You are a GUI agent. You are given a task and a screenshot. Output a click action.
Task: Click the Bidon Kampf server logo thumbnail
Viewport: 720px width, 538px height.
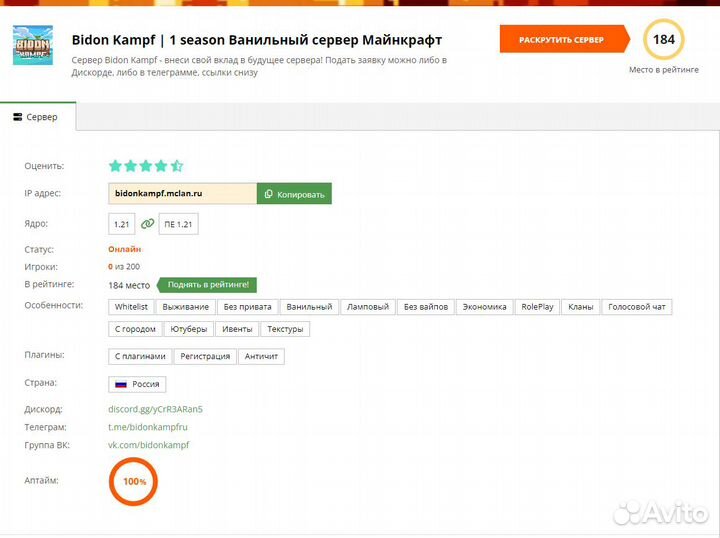[33, 45]
